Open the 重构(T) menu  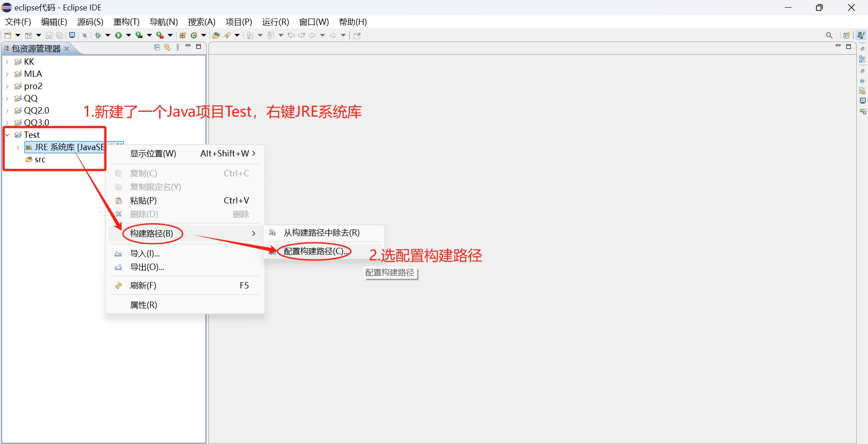pyautogui.click(x=127, y=22)
